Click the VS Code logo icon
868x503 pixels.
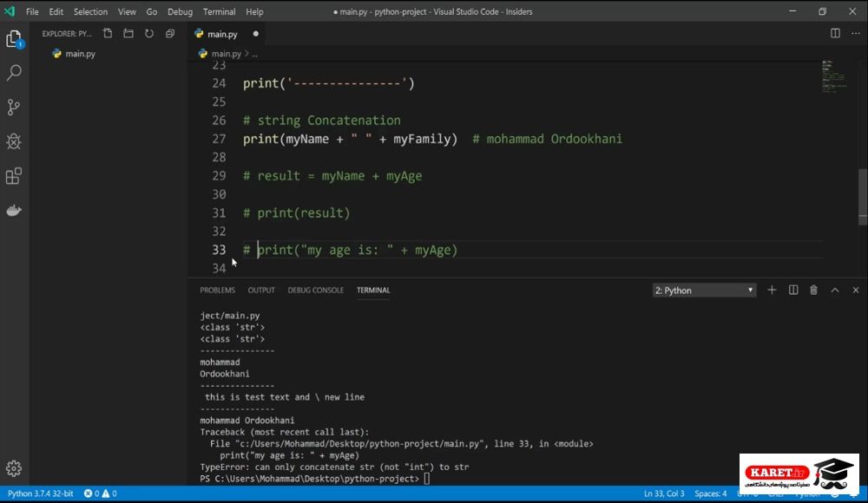pyautogui.click(x=10, y=11)
